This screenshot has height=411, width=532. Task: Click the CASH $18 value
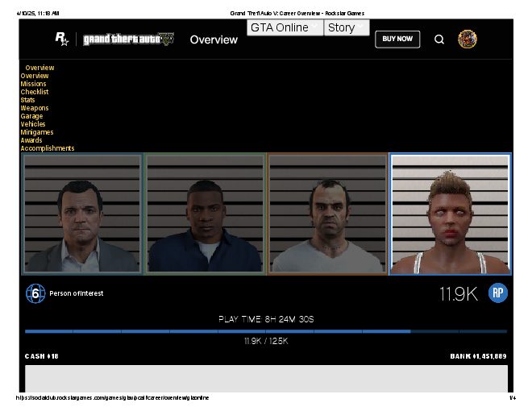(x=41, y=356)
